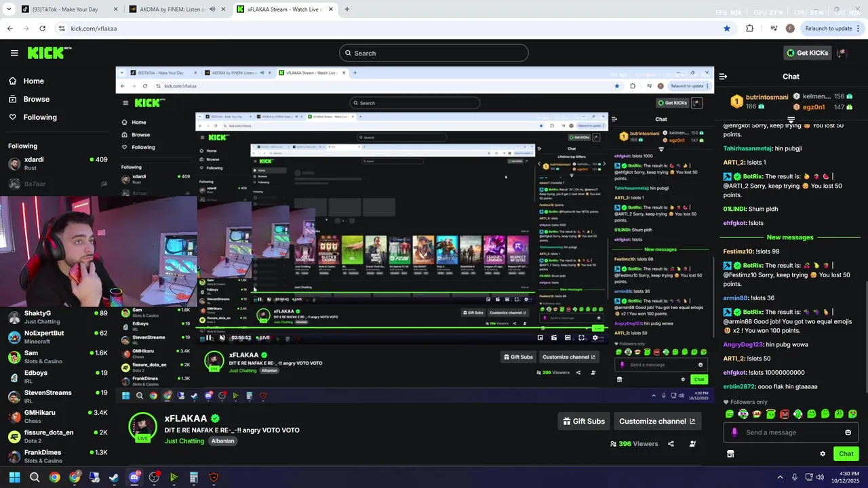This screenshot has height=488, width=868.
Task: Click the green Chat send button
Action: pos(846,454)
